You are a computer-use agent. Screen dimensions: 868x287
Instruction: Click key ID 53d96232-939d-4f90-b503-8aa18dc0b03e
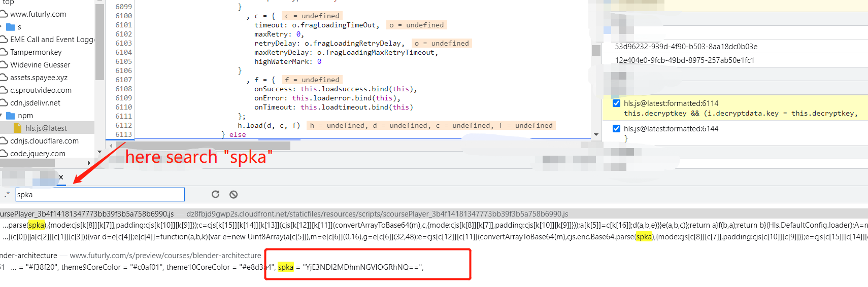(686, 46)
